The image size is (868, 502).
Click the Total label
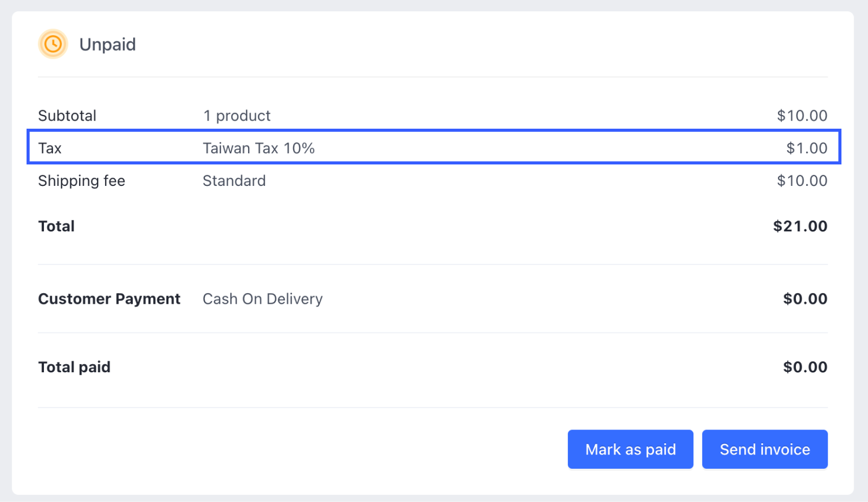[56, 226]
